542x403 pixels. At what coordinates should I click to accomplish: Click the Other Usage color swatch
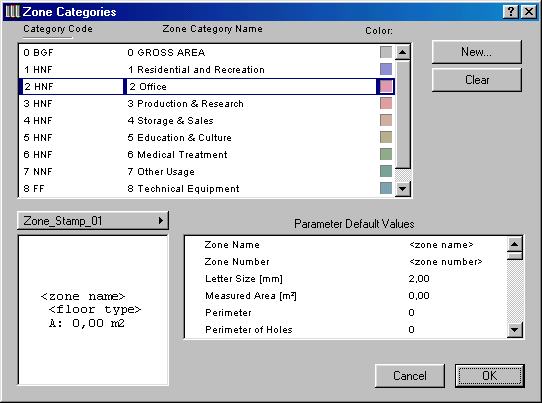[x=386, y=171]
